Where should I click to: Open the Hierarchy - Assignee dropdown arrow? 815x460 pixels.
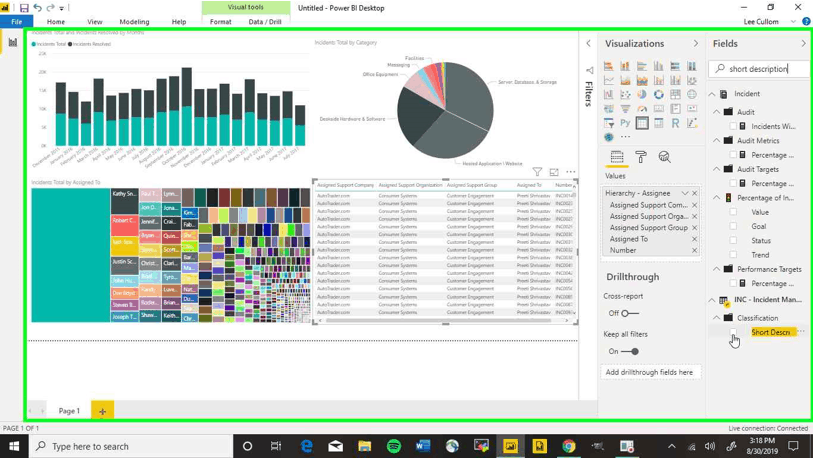pyautogui.click(x=685, y=193)
